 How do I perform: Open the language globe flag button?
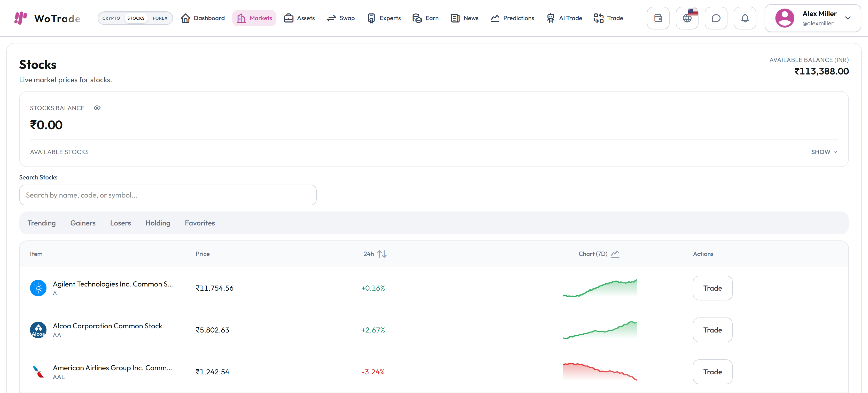click(x=687, y=18)
